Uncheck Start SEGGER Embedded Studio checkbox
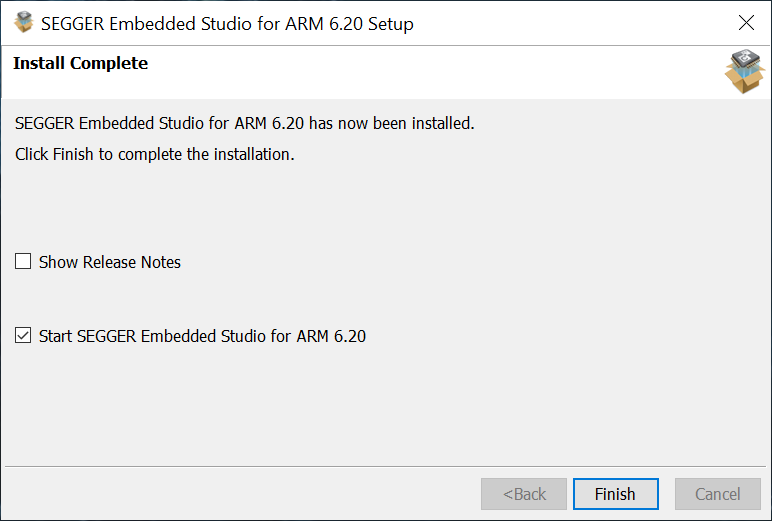This screenshot has height=521, width=772. (x=23, y=336)
